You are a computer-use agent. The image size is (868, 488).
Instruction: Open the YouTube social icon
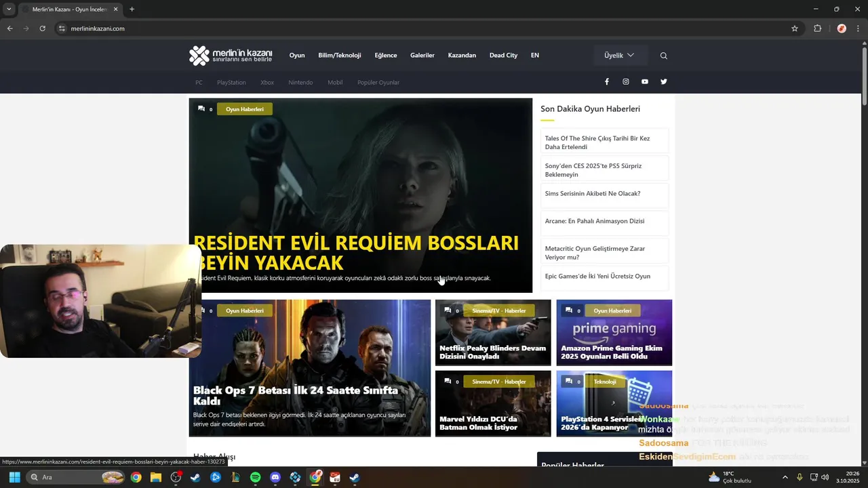click(645, 81)
